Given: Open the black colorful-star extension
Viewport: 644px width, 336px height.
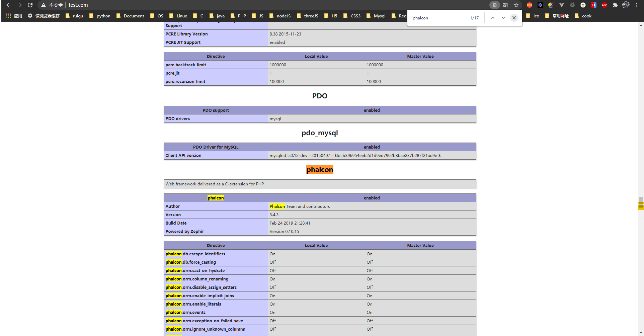Looking at the screenshot, I should (x=540, y=5).
